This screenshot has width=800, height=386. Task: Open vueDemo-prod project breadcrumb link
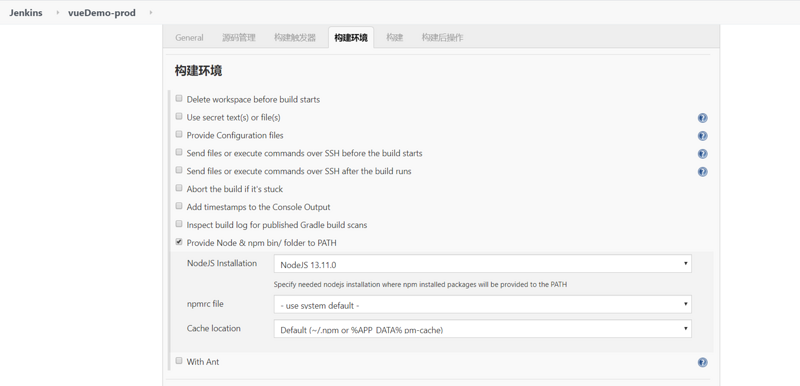coord(102,13)
